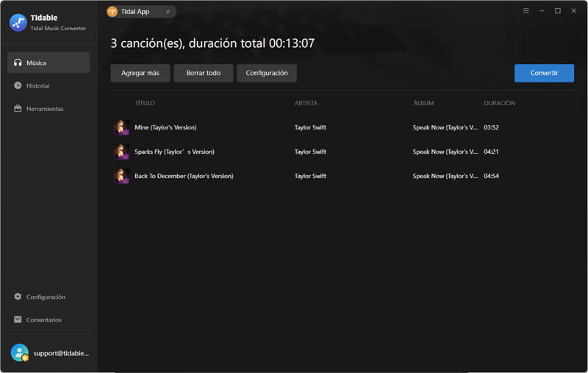The height and width of the screenshot is (373, 588).
Task: Click the Tidal Music Converter subtitle
Action: (58, 28)
